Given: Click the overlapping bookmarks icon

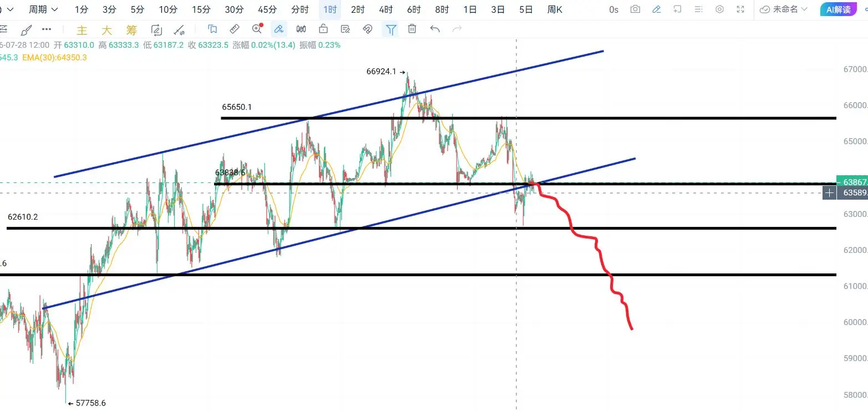Looking at the screenshot, I should (212, 29).
